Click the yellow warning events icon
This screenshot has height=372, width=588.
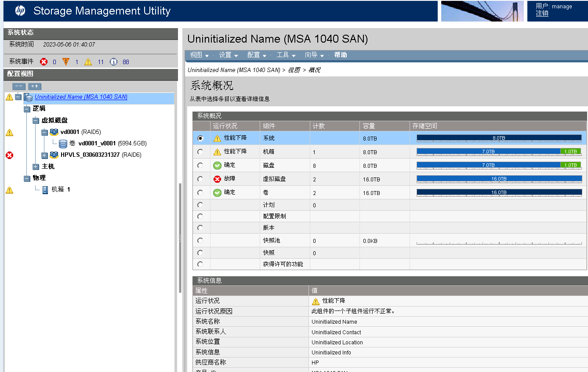click(x=88, y=62)
